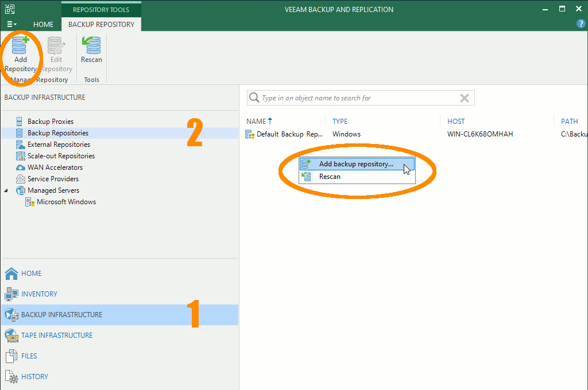Open Scale-out Repositories node
Viewport: 588px width, 390px height.
(x=61, y=156)
